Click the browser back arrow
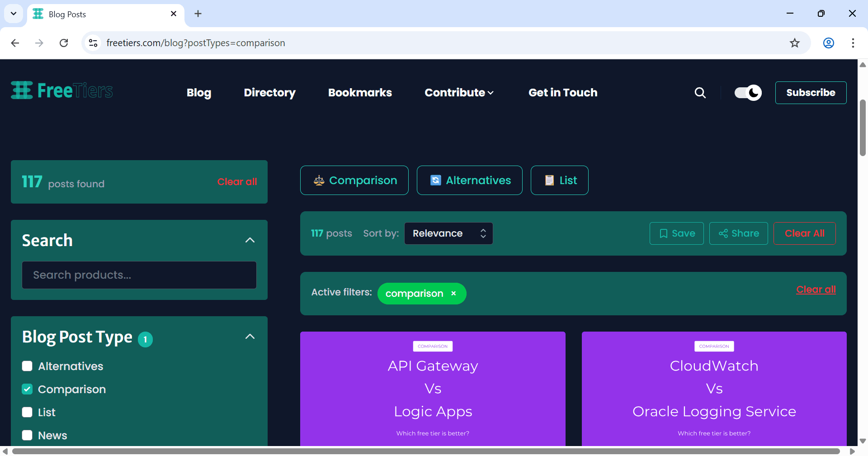This screenshot has width=868, height=456. [x=15, y=43]
